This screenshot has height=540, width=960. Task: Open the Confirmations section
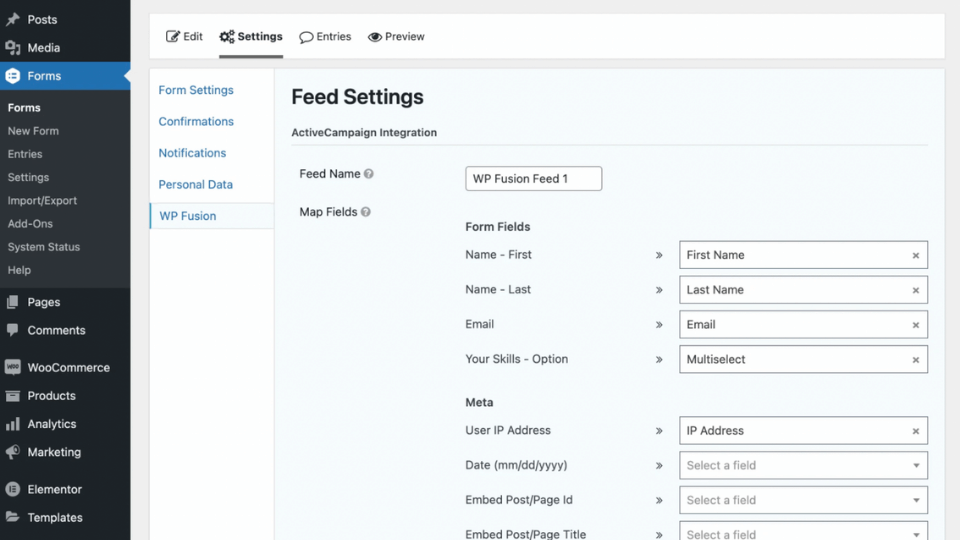tap(196, 121)
